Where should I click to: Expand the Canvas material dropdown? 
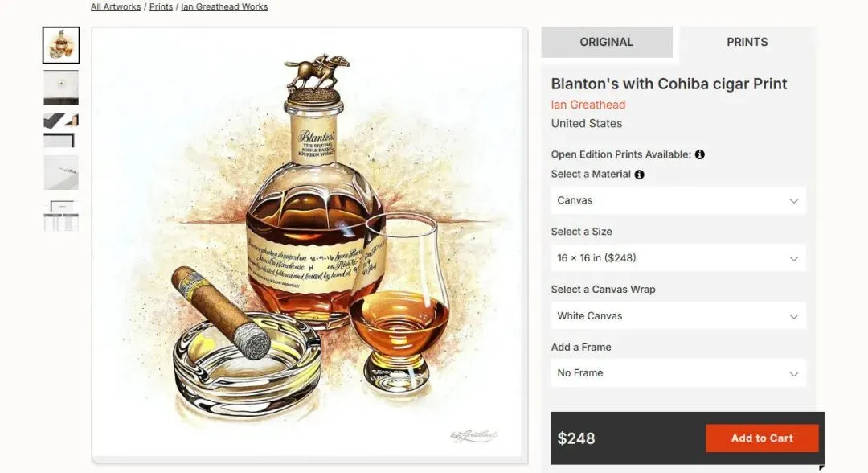(x=678, y=200)
